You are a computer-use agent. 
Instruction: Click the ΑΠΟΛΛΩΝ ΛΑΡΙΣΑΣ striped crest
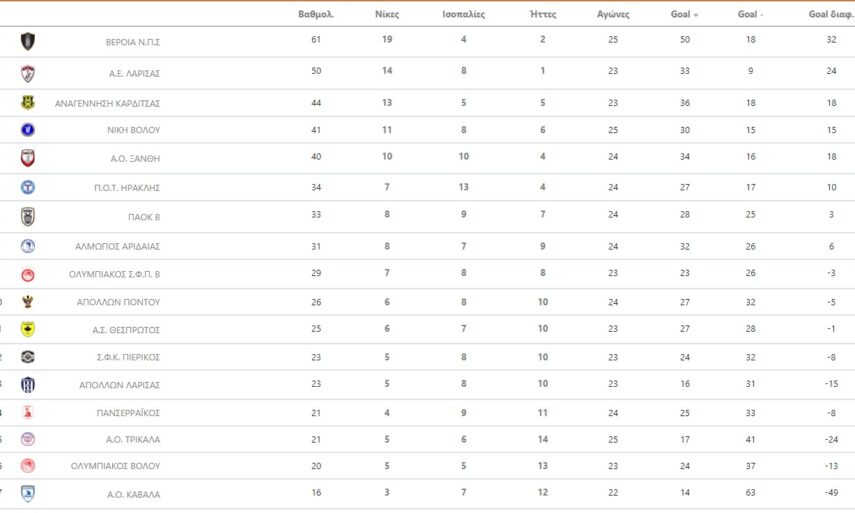(28, 385)
